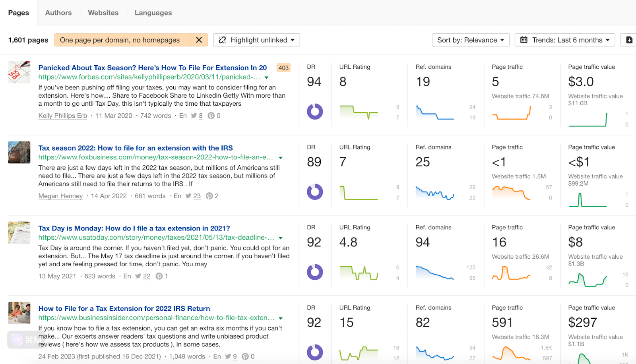Screen dimensions: 636x364
Task: Open author Kelly Phillips Erb's link
Action: click(63, 116)
